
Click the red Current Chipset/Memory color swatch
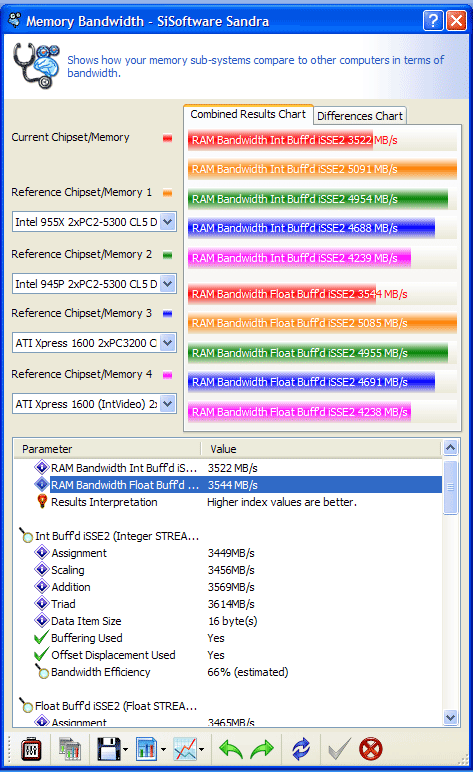point(167,138)
